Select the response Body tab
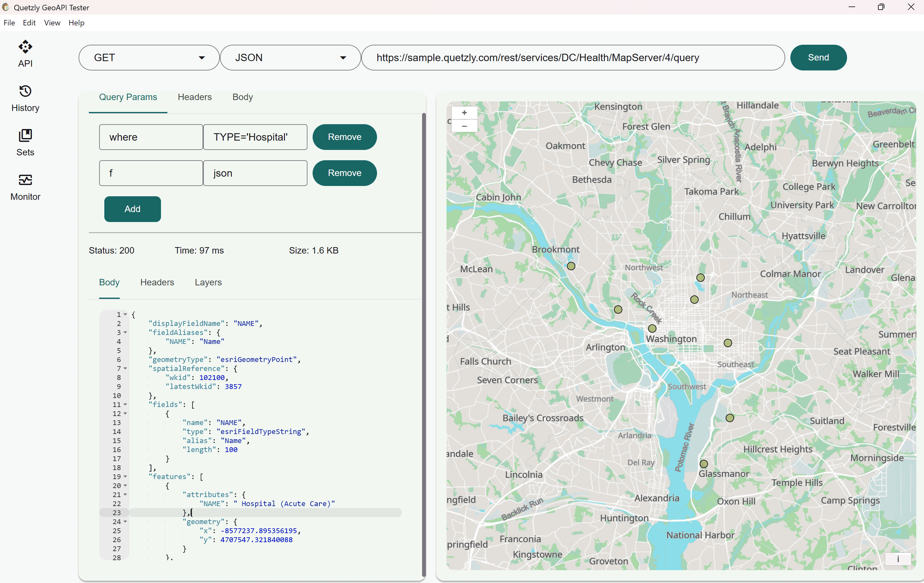The image size is (924, 583). pyautogui.click(x=109, y=282)
